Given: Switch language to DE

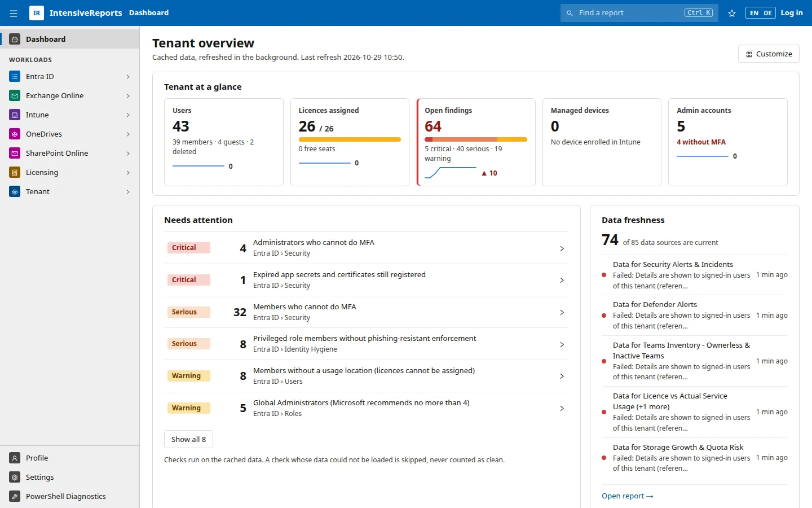Looking at the screenshot, I should [768, 13].
